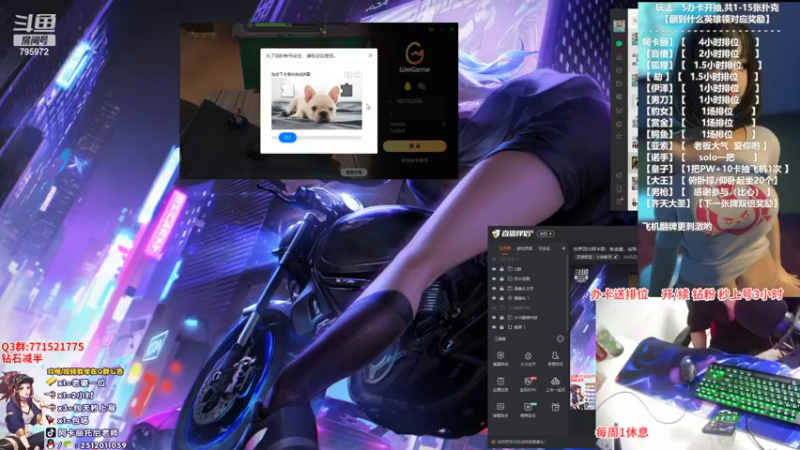Unlock the Q群 source layer
This screenshot has width=800, height=450.
(502, 269)
